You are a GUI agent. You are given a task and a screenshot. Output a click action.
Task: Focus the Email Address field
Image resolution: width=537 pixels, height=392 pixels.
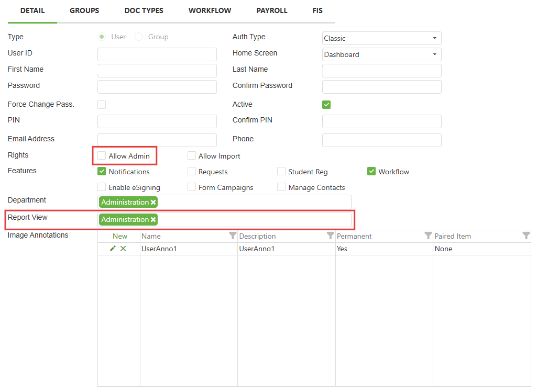[157, 140]
